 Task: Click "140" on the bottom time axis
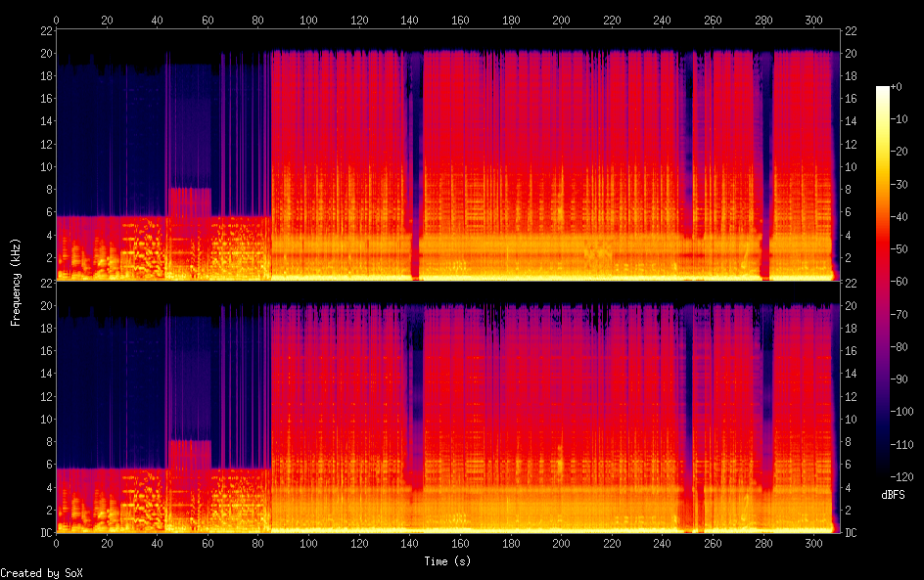coord(409,544)
